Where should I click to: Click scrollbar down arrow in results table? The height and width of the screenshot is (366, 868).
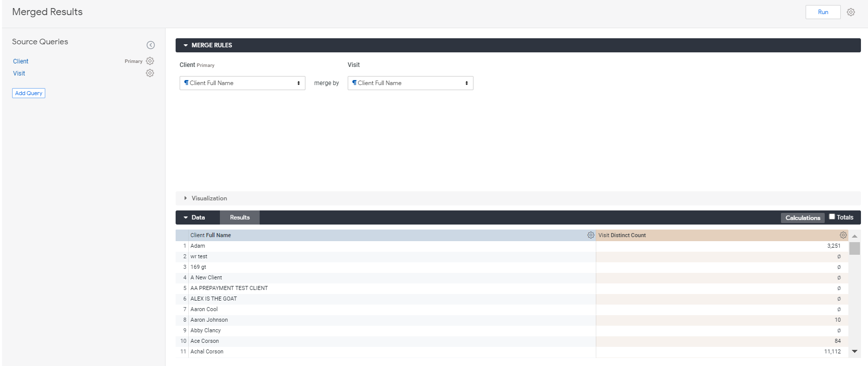(x=854, y=351)
